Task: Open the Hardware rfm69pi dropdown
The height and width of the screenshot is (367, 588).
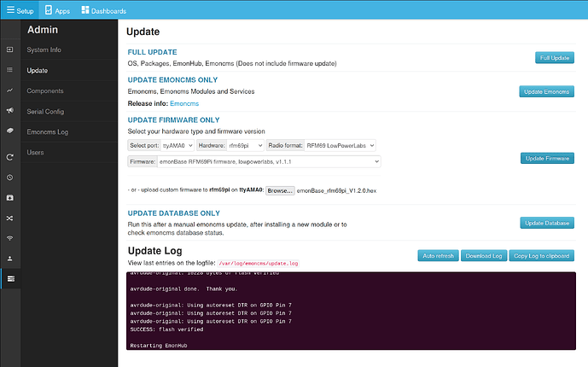Action: coord(245,145)
